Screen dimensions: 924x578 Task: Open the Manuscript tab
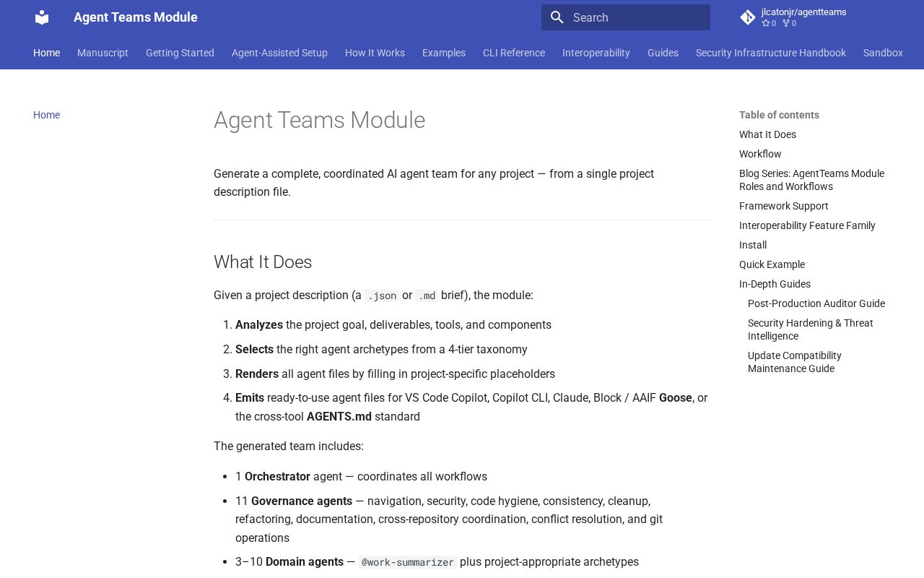[103, 53]
